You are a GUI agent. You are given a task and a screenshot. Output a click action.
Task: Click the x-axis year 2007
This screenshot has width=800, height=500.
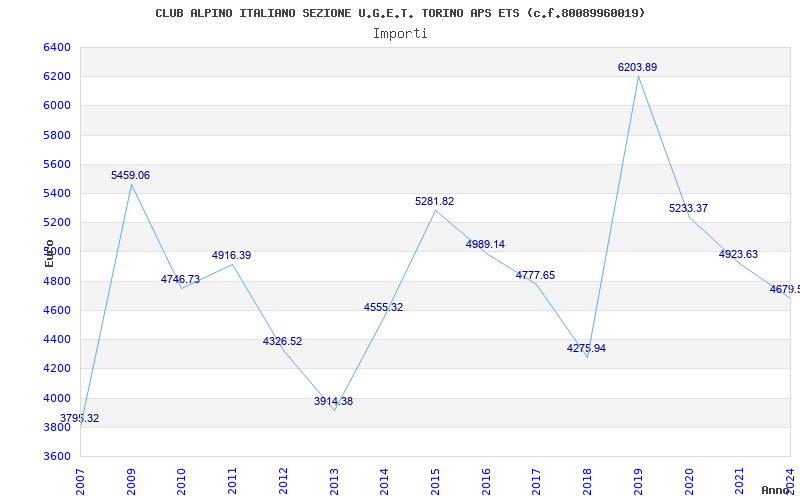click(80, 482)
